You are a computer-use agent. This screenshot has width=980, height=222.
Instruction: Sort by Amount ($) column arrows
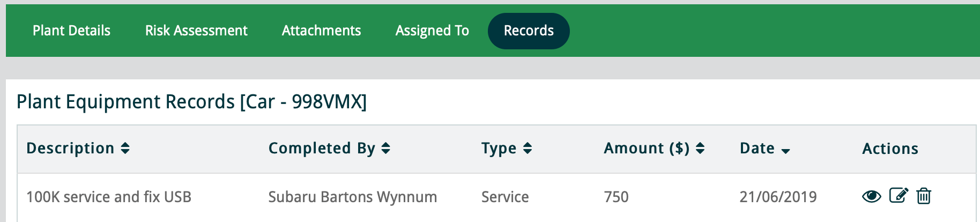pyautogui.click(x=700, y=149)
